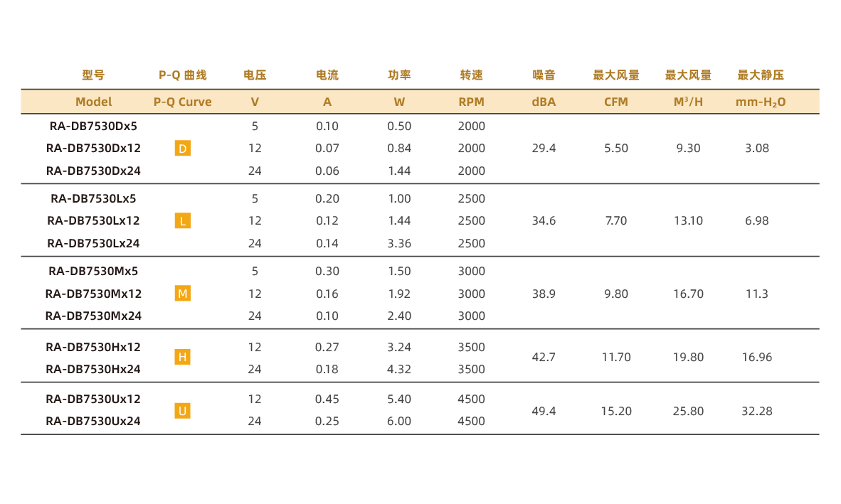Click the orange L curve badge
The height and width of the screenshot is (504, 841).
[183, 221]
